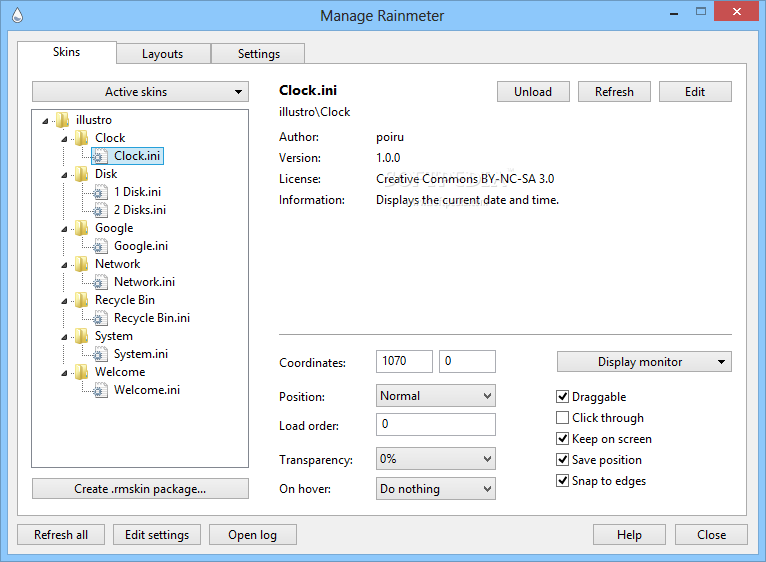The width and height of the screenshot is (766, 562).
Task: Select the Welcome.ini tree label
Action: [147, 390]
